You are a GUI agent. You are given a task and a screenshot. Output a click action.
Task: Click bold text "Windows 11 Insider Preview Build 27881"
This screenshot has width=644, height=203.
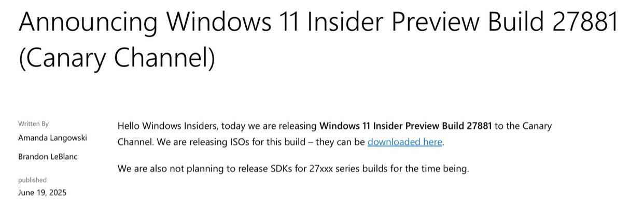point(405,126)
